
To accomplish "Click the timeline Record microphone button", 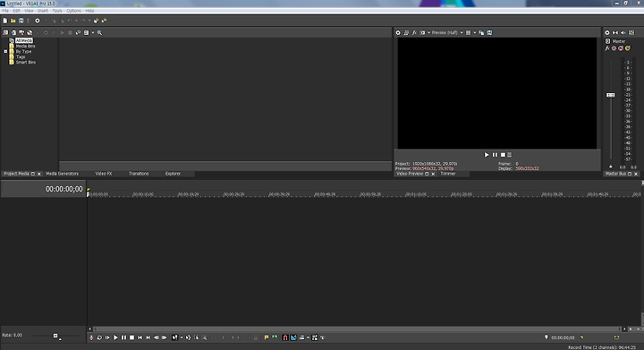I will point(91,337).
